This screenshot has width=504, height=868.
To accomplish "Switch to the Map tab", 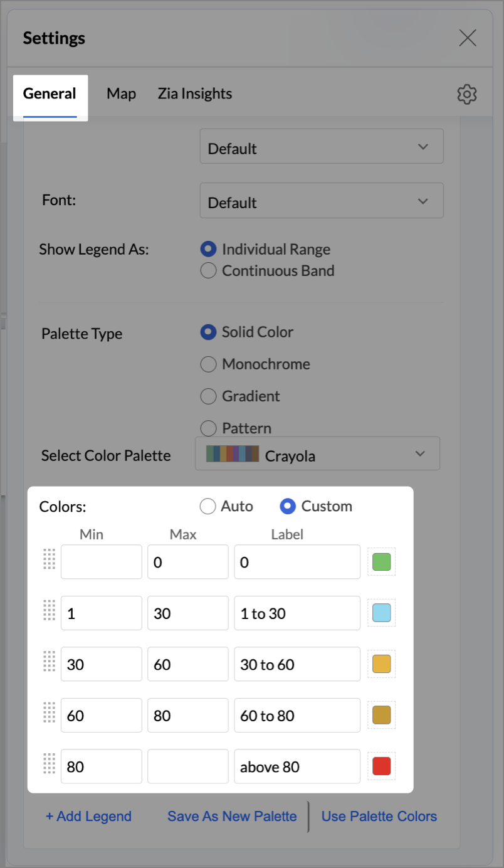I will pos(121,94).
